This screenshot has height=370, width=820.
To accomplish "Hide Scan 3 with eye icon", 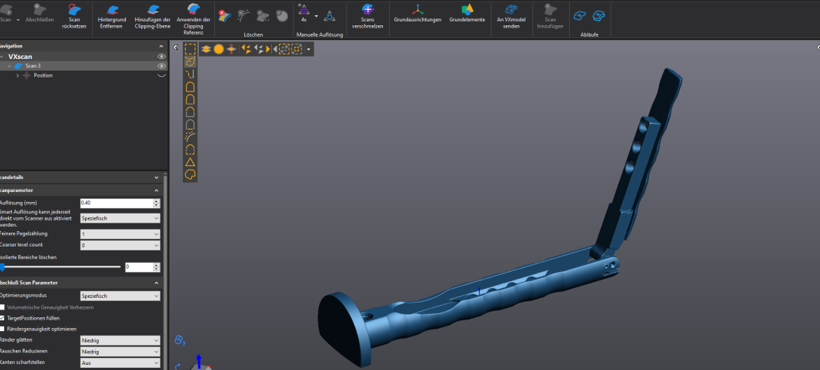I will (x=162, y=66).
